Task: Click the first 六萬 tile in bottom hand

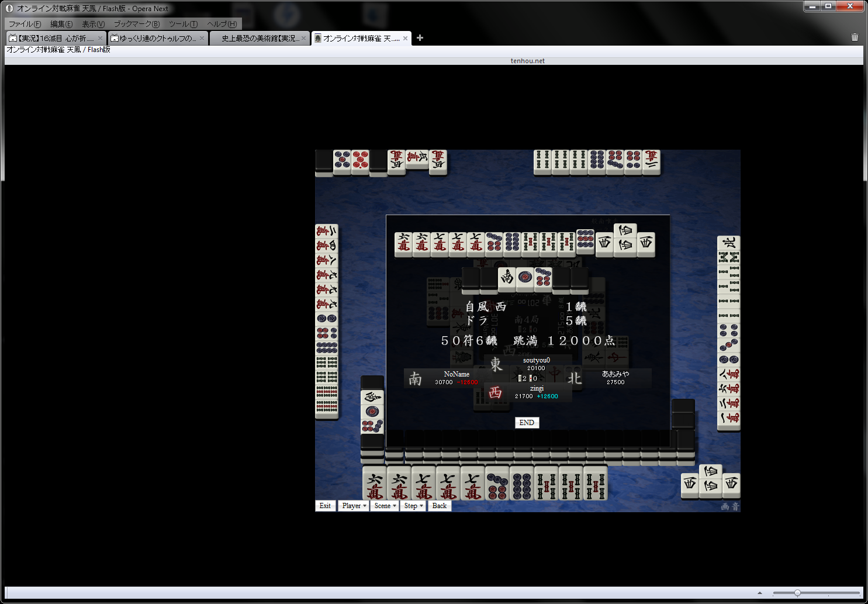Action: 375,484
